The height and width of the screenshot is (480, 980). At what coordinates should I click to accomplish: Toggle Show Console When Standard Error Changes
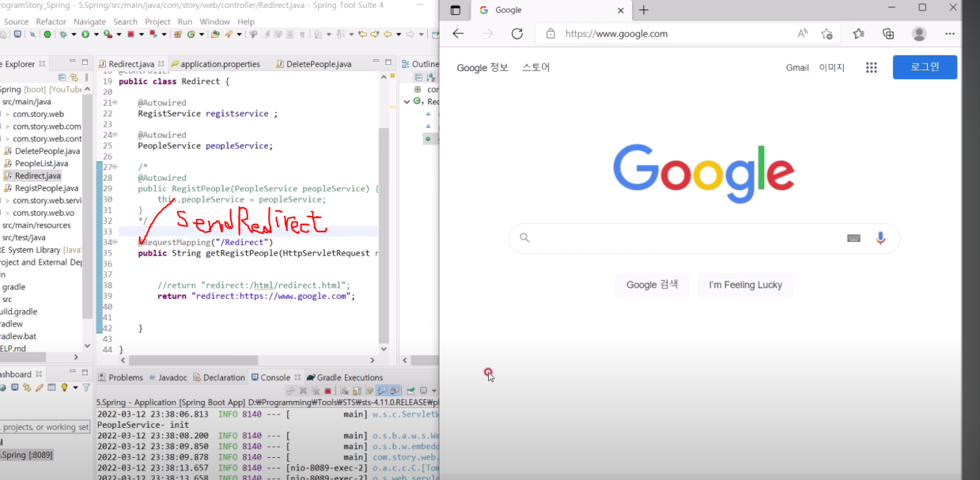coord(394,391)
